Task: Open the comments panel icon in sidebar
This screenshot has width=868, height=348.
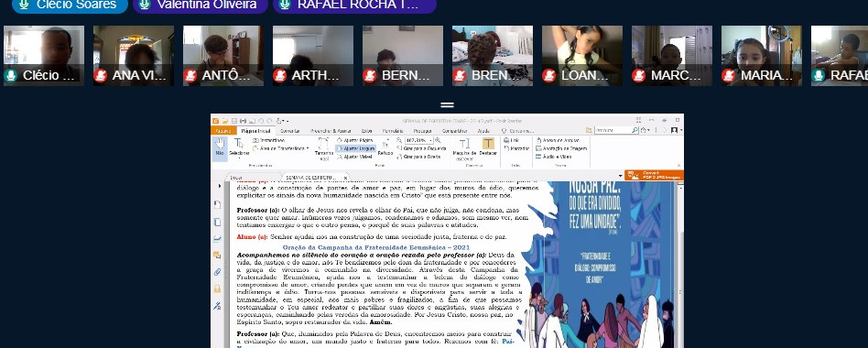Action: click(x=218, y=256)
